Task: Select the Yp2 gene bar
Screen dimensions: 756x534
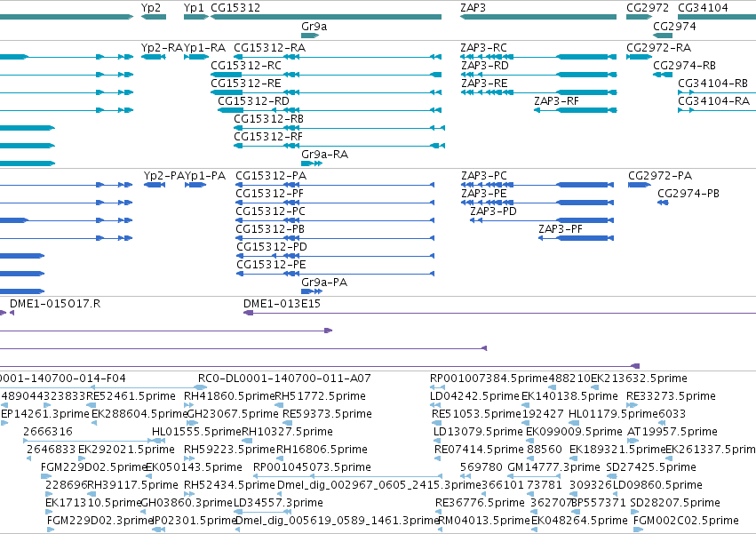Action: (154, 17)
